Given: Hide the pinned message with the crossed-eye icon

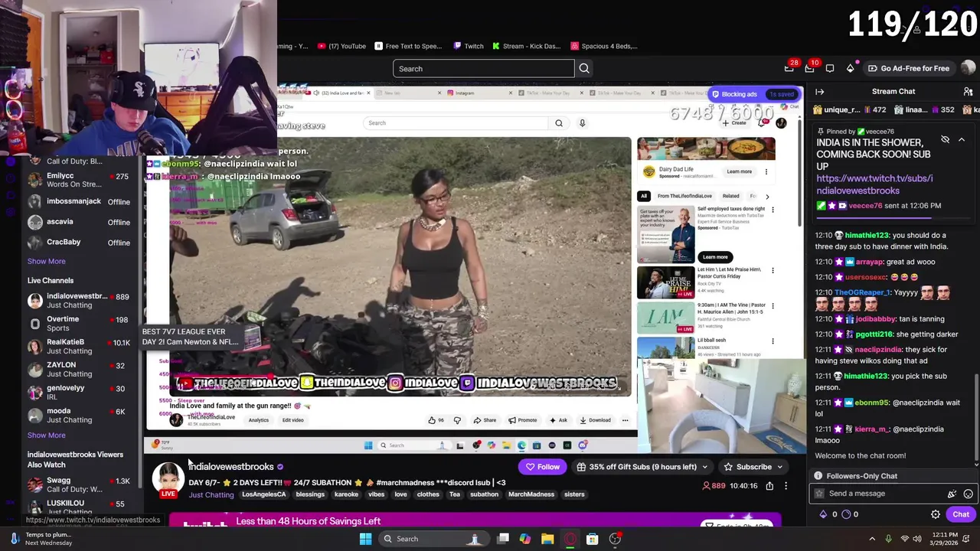Looking at the screenshot, I should pyautogui.click(x=945, y=139).
